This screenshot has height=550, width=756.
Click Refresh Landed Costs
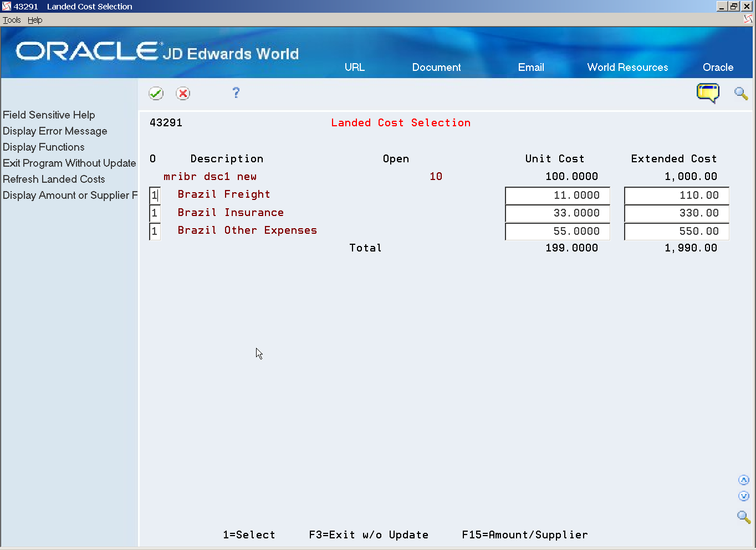54,179
